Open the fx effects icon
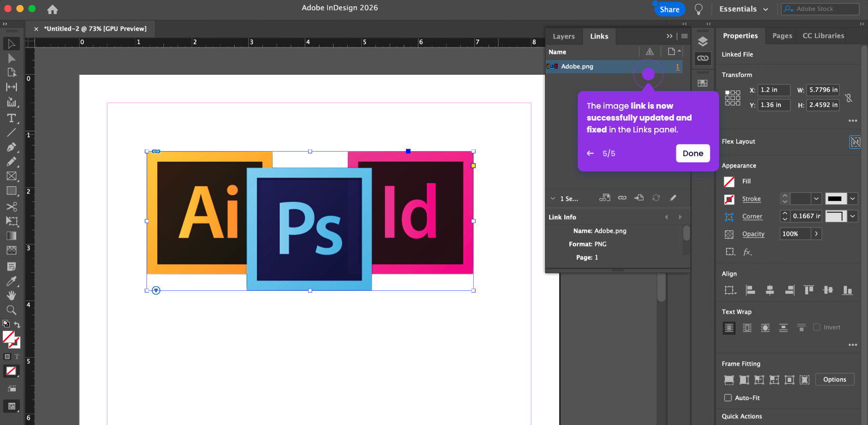 coord(748,252)
